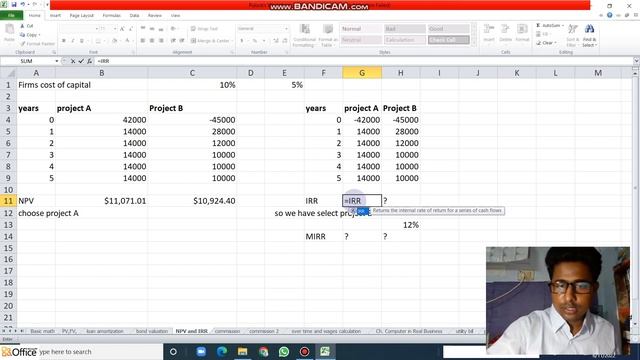Click inside the formula bar input
640x360 pixels.
tap(363, 61)
